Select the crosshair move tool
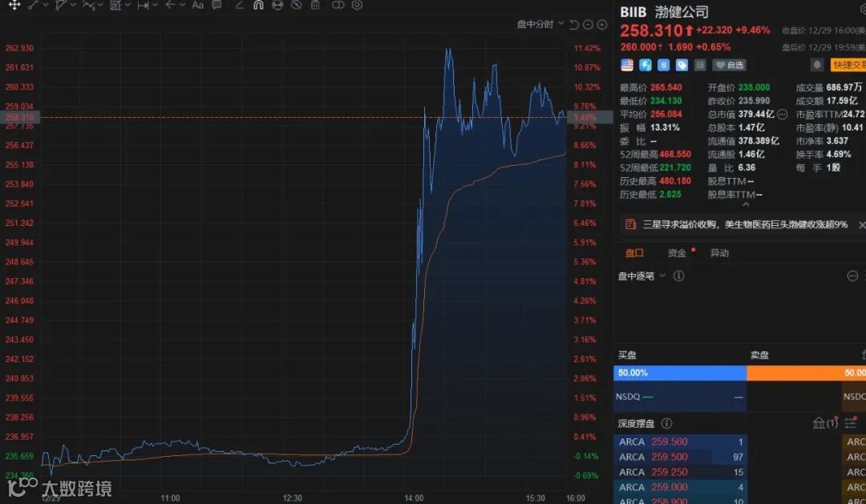Image resolution: width=866 pixels, height=504 pixels. pos(14,5)
